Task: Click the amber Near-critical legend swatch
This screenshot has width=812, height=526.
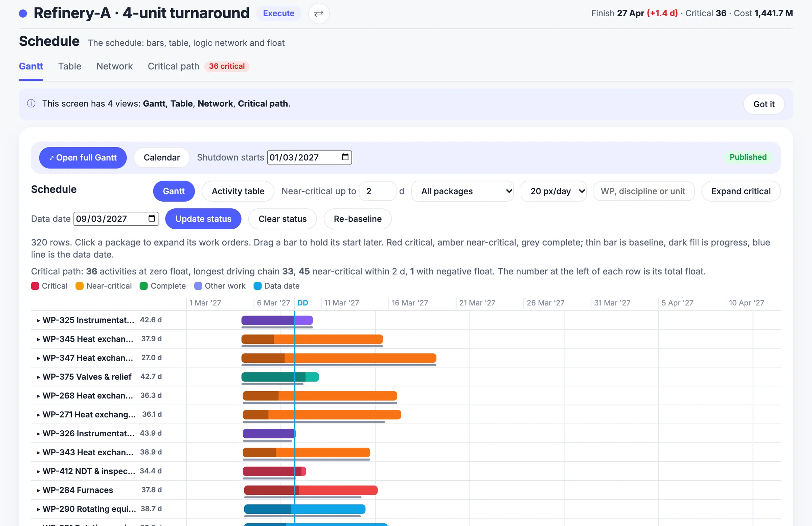Action: (x=79, y=286)
